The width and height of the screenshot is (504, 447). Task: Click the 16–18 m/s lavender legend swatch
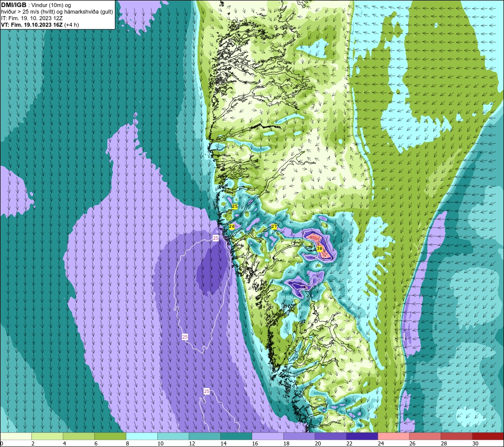click(268, 436)
